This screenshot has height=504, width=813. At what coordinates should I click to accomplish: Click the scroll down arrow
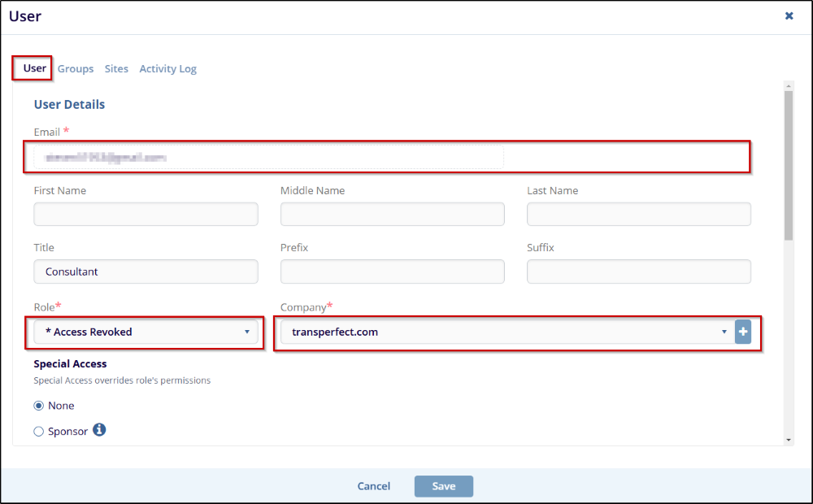click(788, 439)
